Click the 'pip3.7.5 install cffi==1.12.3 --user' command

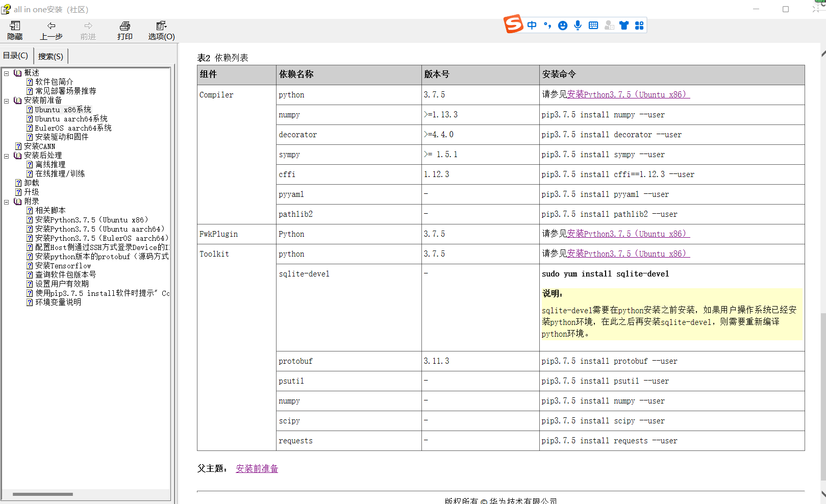point(618,174)
